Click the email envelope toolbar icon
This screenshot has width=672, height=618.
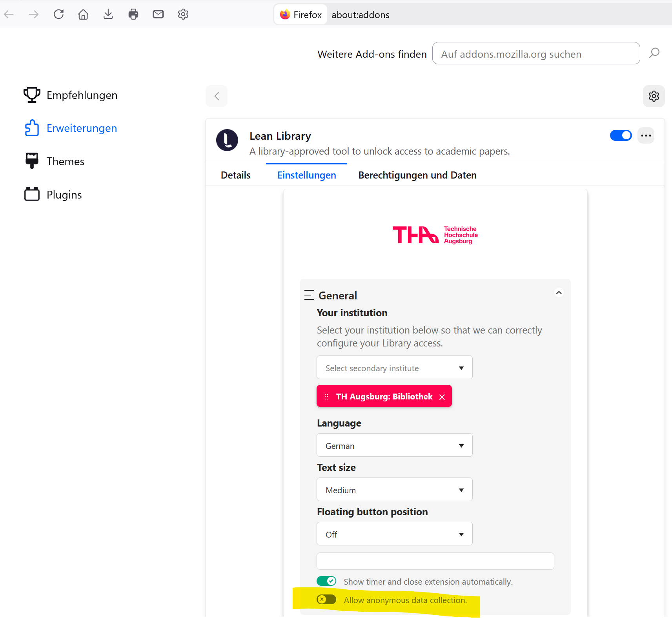(x=158, y=15)
